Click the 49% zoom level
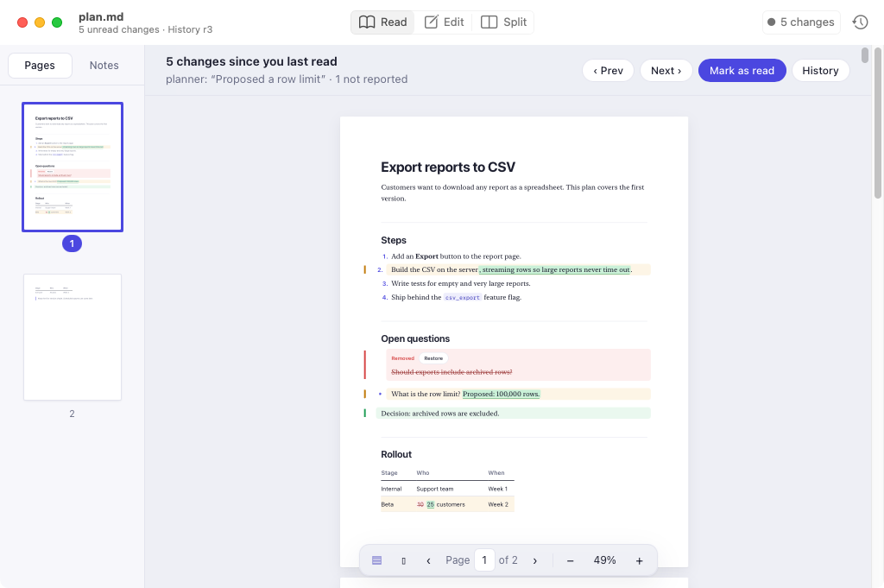884x588 pixels. [604, 560]
